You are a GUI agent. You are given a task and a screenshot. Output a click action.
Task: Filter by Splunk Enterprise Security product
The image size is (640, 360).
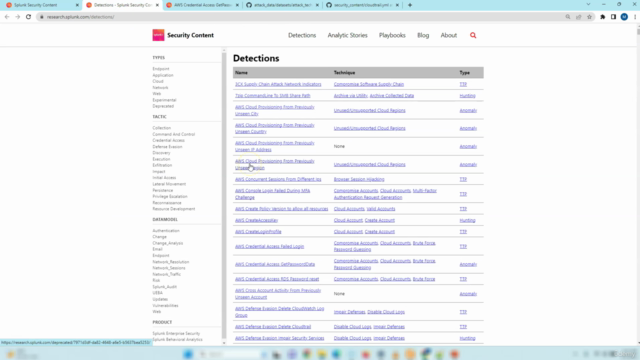(x=176, y=333)
